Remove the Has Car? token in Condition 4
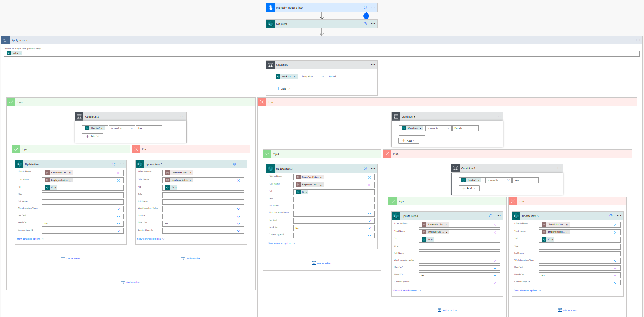The image size is (644, 317). click(x=478, y=180)
